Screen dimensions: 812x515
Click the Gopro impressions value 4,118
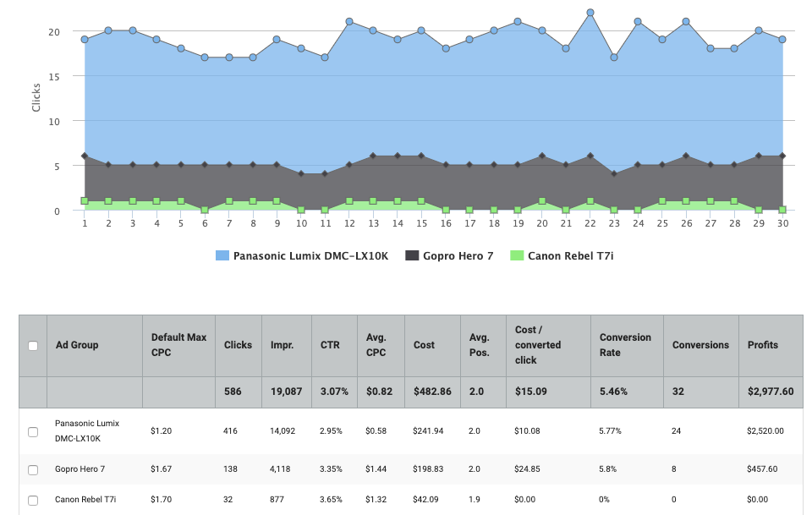280,469
